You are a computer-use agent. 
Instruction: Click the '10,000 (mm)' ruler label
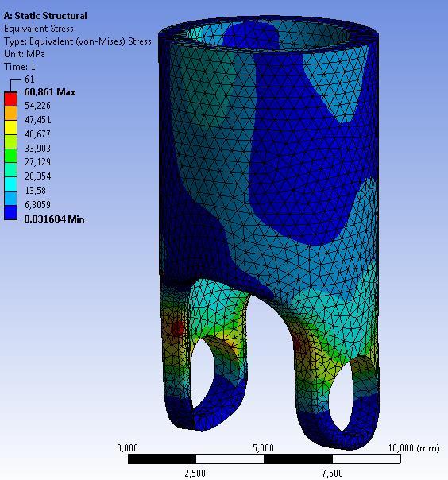414,448
